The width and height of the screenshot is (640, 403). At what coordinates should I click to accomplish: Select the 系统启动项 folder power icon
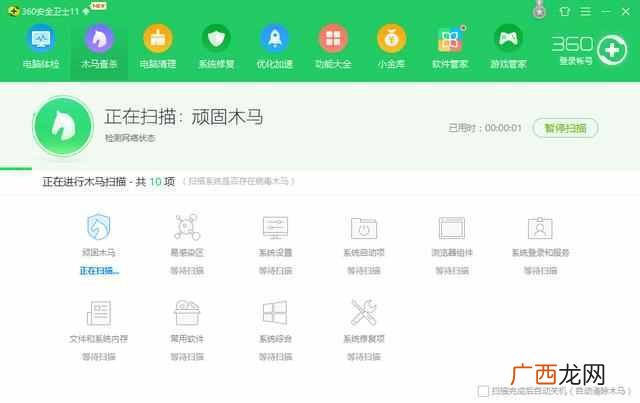(364, 228)
